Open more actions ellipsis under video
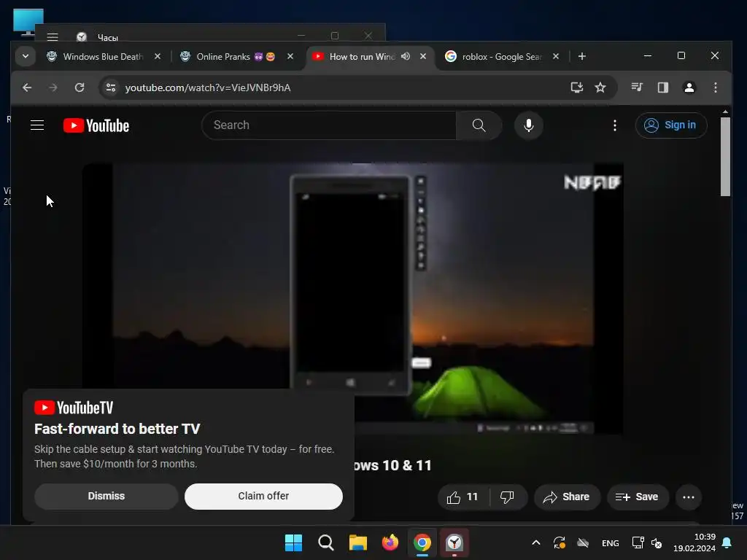747x560 pixels. [x=689, y=497]
